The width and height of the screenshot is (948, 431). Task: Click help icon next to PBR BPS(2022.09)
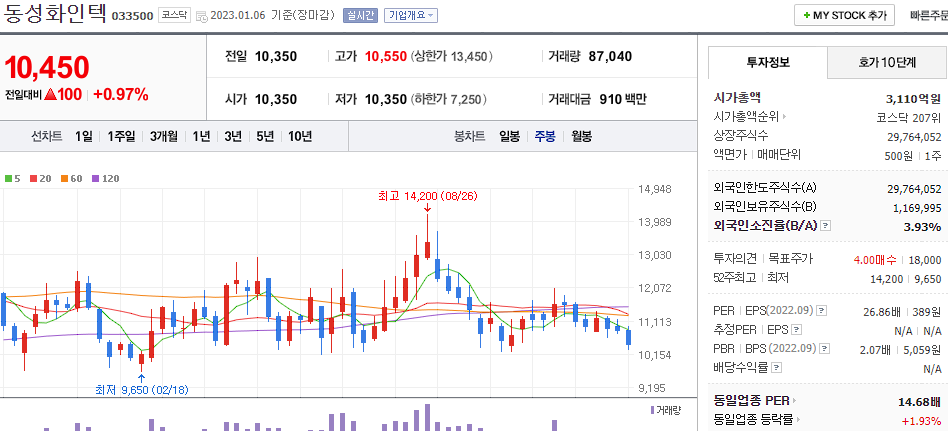(x=825, y=349)
